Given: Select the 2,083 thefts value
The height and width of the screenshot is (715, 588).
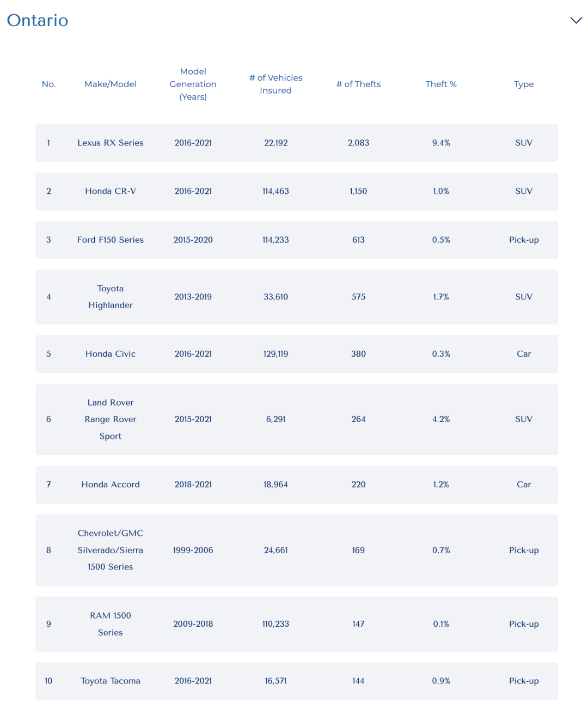Looking at the screenshot, I should 358,143.
